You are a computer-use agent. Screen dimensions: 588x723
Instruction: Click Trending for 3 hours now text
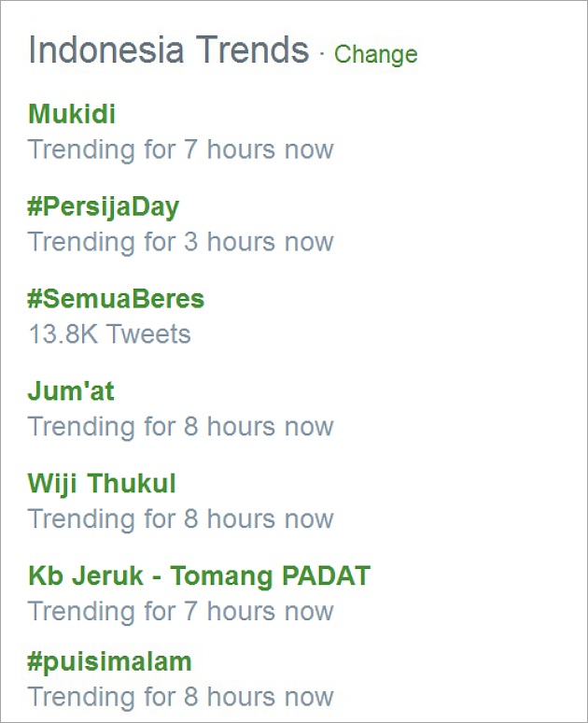pyautogui.click(x=181, y=242)
